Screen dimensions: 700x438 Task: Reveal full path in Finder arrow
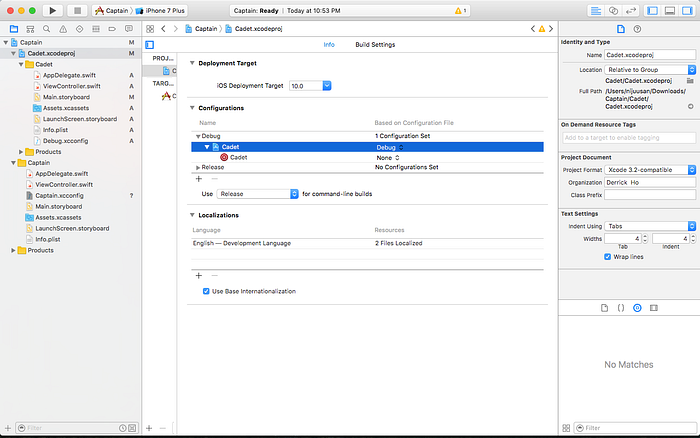(690, 107)
